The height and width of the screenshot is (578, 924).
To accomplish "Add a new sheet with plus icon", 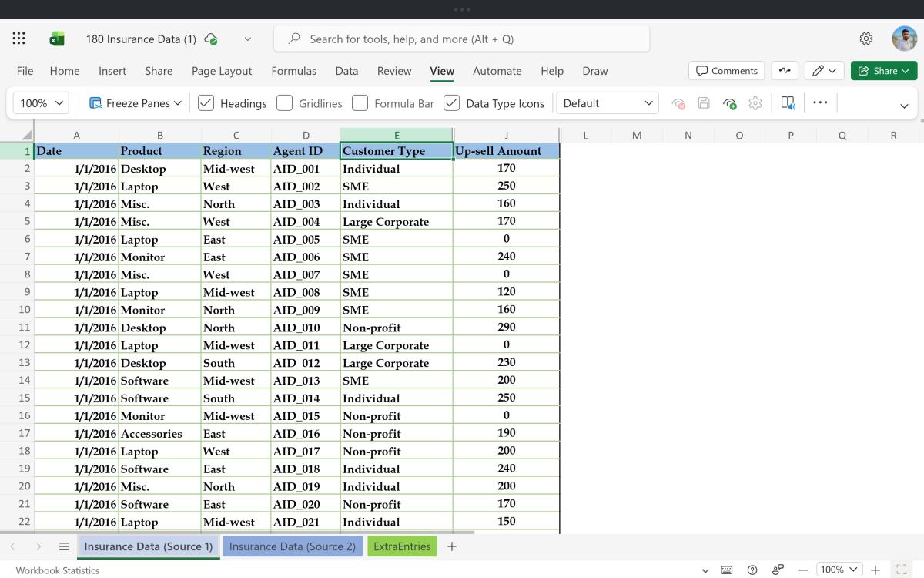I will 452,546.
